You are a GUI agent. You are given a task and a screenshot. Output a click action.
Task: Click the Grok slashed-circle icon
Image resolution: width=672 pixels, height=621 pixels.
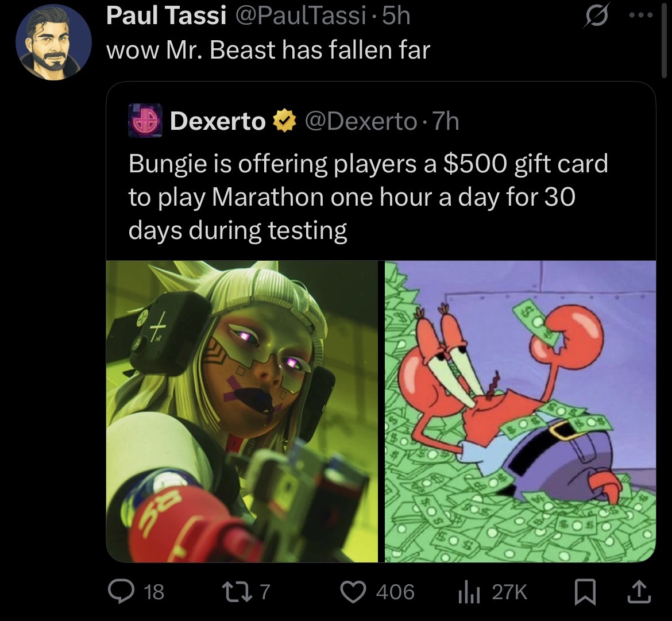point(596,16)
